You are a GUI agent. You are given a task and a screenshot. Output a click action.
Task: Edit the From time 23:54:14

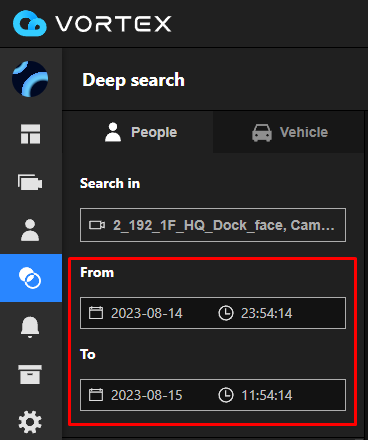pyautogui.click(x=266, y=313)
